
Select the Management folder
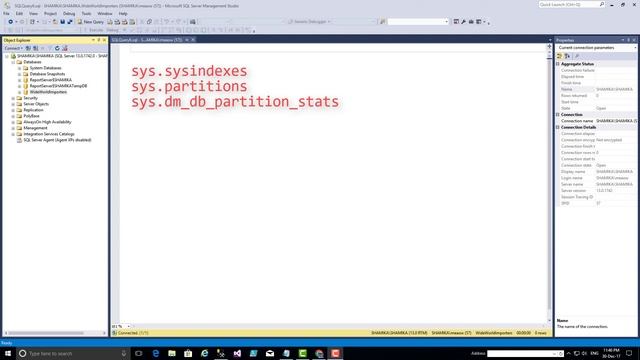coord(35,128)
